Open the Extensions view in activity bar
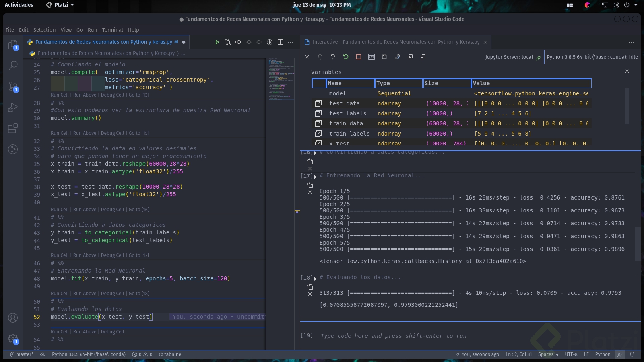Image resolution: width=644 pixels, height=362 pixels. [13, 128]
